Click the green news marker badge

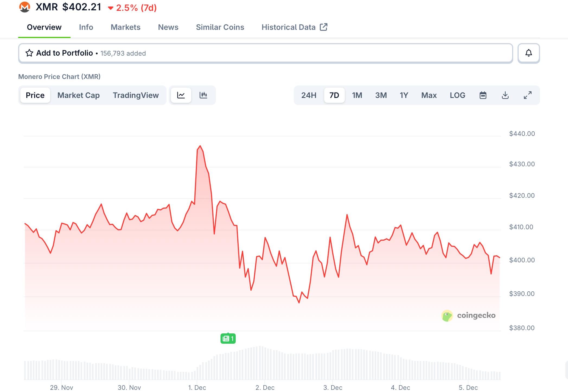(228, 339)
